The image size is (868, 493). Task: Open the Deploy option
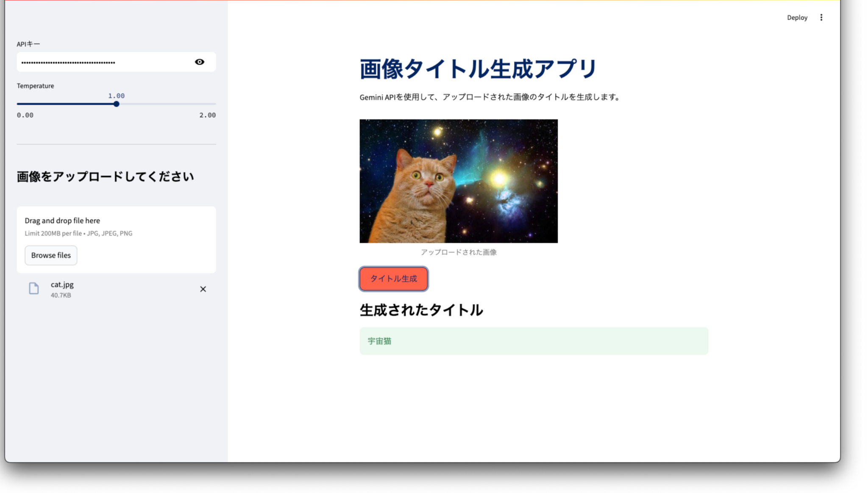[x=797, y=17]
